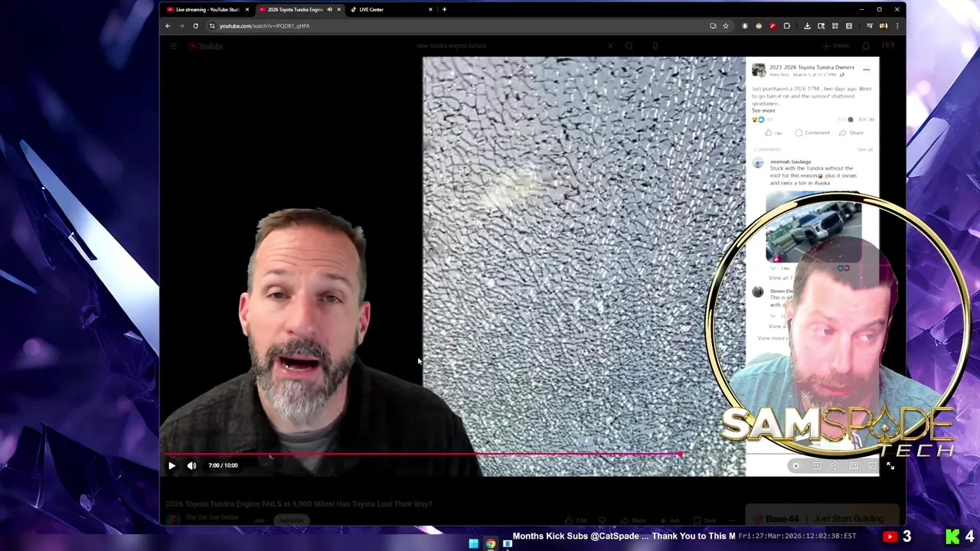Click the 7:00 / 10:00 time display
Screen dimensions: 980x551
223,465
